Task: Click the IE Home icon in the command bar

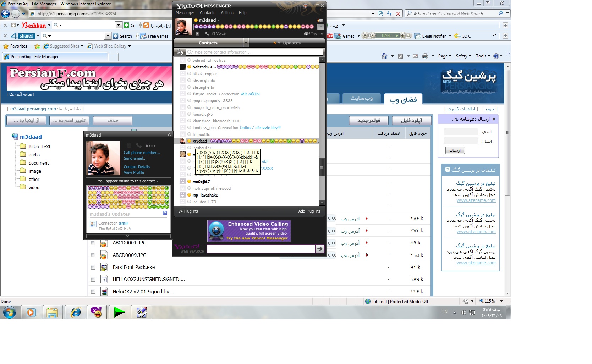Action: [x=384, y=56]
